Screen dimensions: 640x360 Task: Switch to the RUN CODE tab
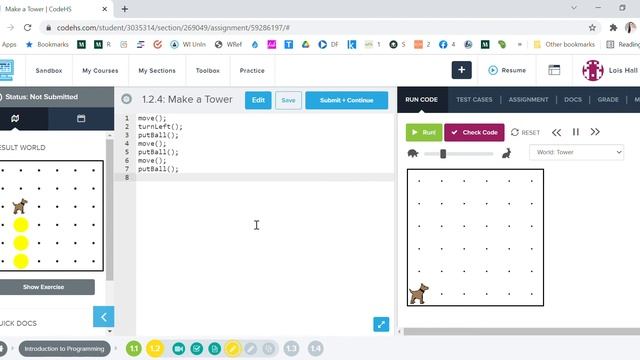tap(422, 100)
